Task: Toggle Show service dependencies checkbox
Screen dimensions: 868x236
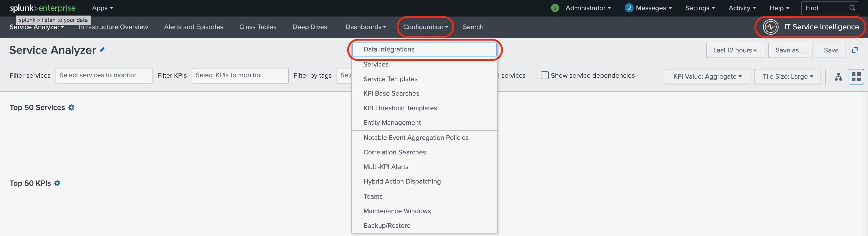Action: point(545,75)
